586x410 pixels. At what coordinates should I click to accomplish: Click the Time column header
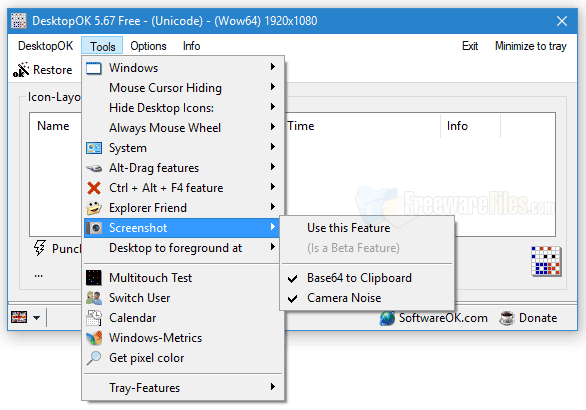[300, 126]
